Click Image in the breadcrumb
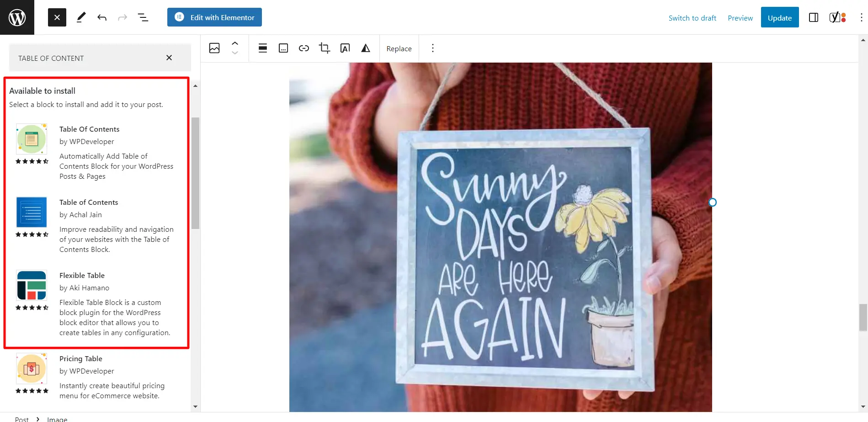This screenshot has height=422, width=868. (57, 419)
